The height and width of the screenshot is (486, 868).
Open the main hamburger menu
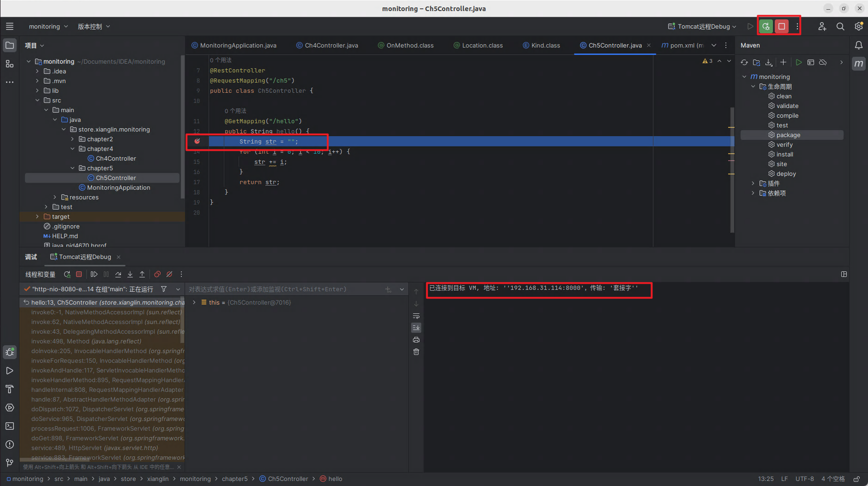click(10, 26)
